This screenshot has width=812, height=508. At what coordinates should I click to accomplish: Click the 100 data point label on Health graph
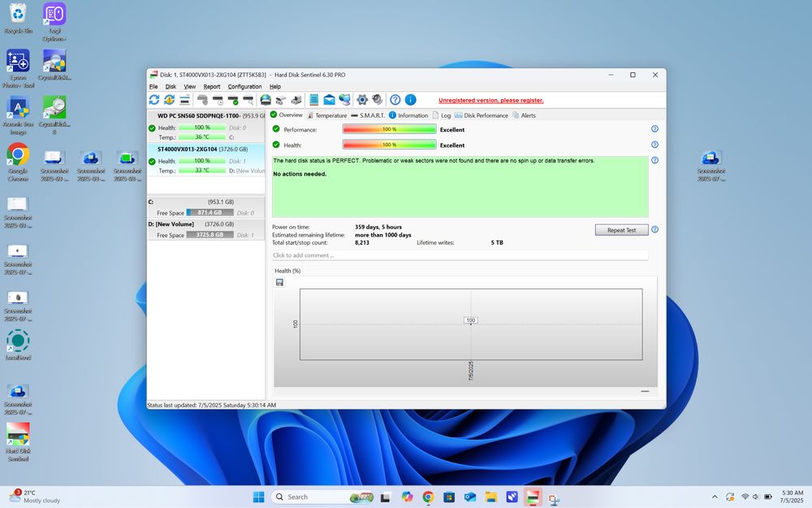(x=471, y=320)
